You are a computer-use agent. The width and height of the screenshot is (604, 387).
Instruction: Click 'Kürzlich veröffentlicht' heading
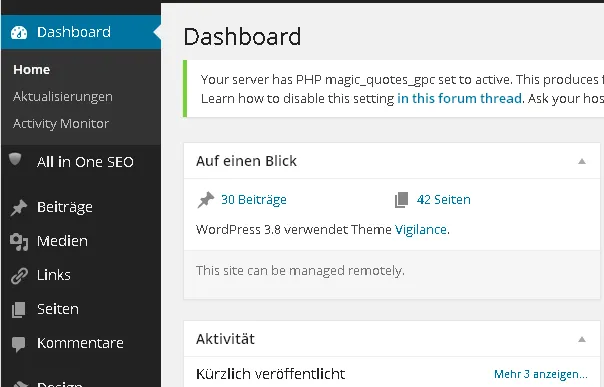270,374
